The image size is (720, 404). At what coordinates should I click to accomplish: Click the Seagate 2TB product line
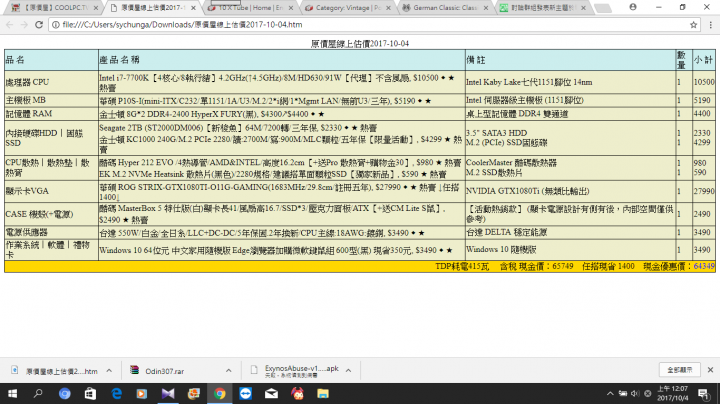pyautogui.click(x=238, y=128)
